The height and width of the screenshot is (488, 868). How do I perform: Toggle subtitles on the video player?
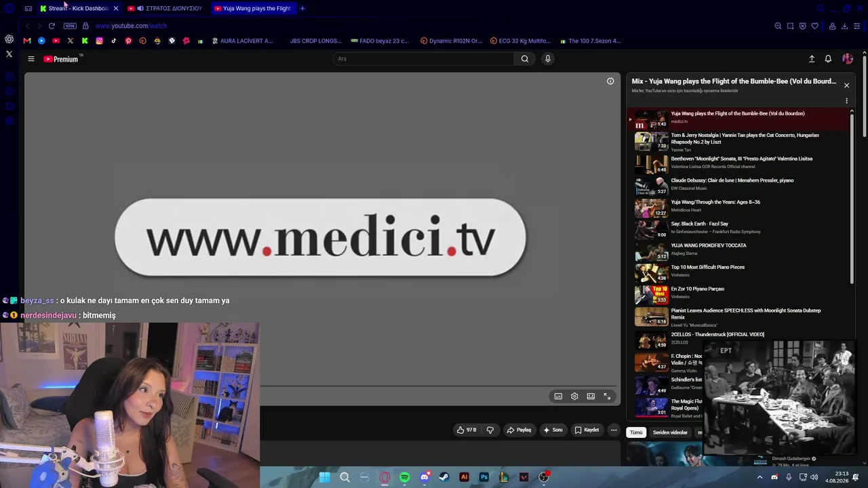pyautogui.click(x=558, y=396)
